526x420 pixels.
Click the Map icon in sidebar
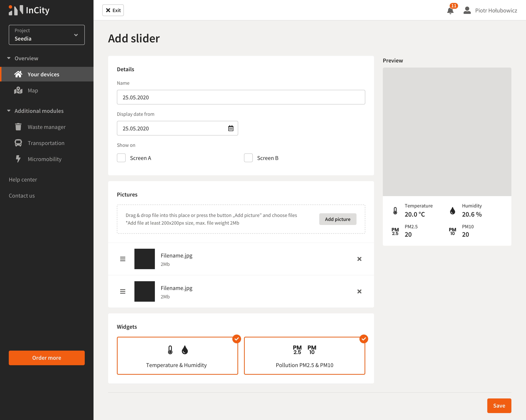coord(18,90)
